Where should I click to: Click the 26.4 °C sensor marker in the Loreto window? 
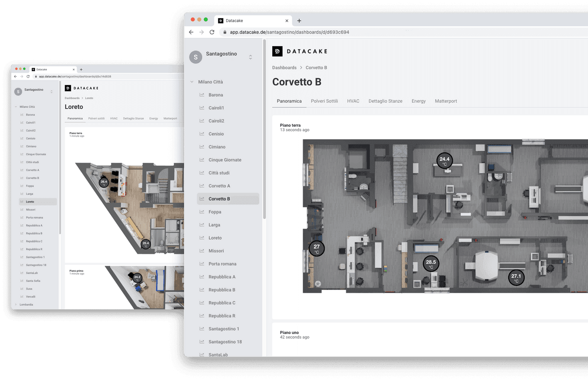[x=104, y=182]
